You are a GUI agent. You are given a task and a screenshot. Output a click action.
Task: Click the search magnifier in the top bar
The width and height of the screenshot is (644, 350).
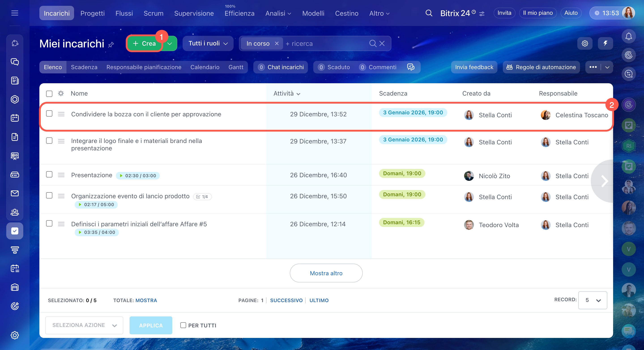[x=429, y=13]
